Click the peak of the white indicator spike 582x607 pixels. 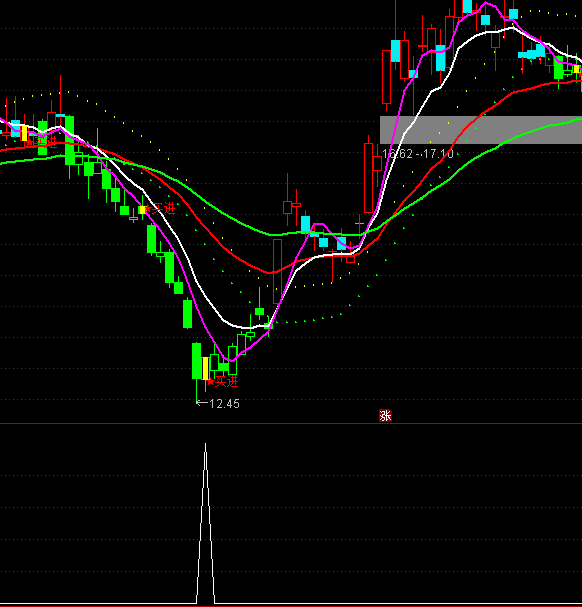coord(205,444)
